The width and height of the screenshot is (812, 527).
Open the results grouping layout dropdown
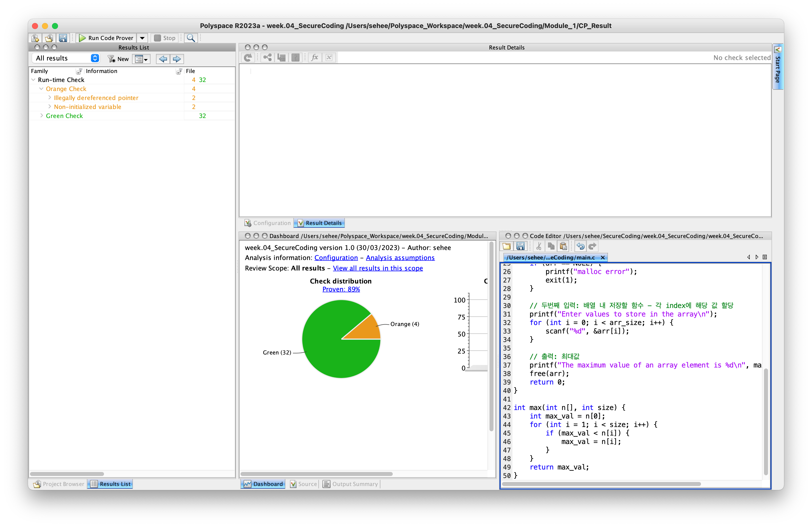(x=141, y=59)
